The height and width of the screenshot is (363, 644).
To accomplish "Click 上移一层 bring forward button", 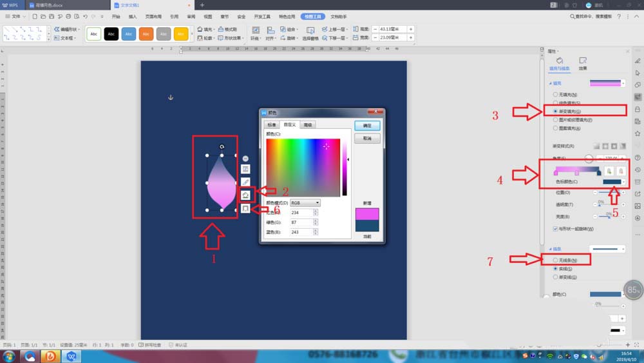I will [334, 29].
